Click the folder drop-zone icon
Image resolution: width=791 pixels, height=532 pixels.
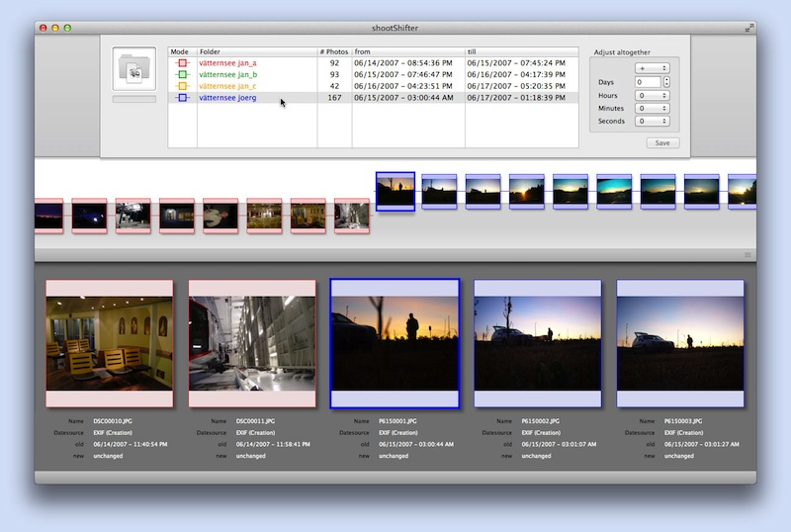point(133,68)
